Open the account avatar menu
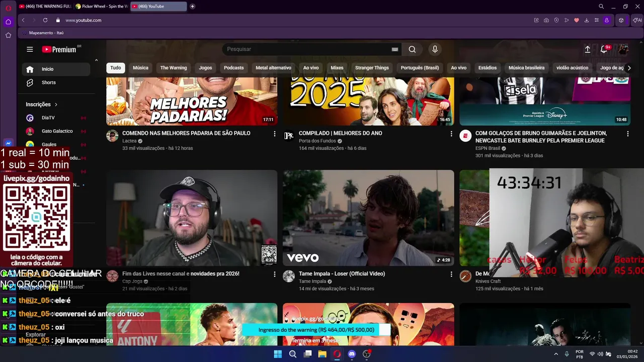The height and width of the screenshot is (362, 644). pos(623,49)
